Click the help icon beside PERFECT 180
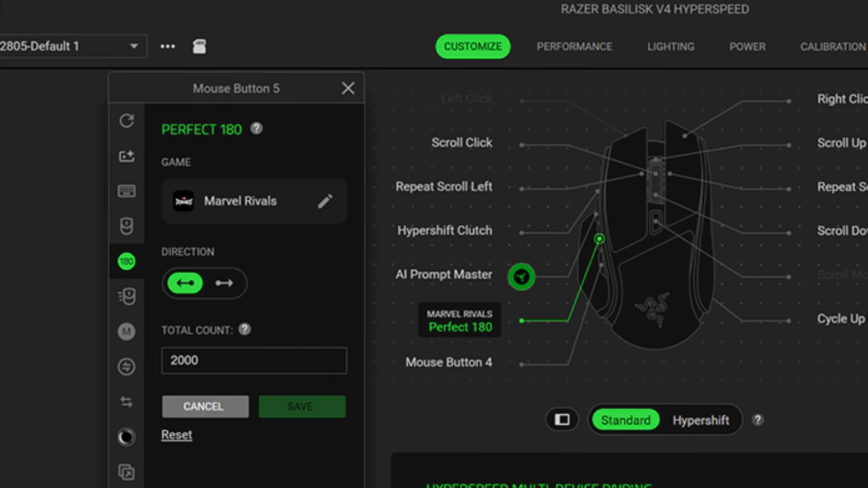 point(257,129)
